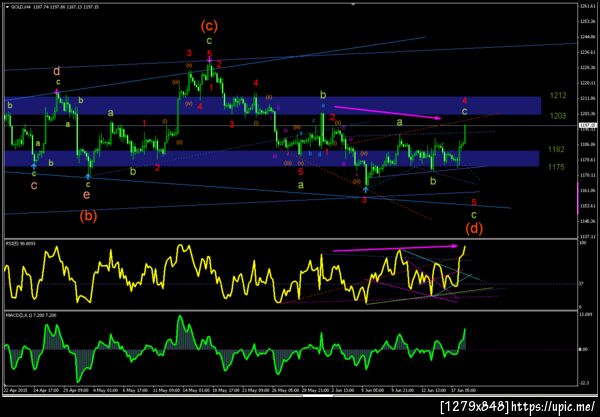
Task: Click the pink down-arrow marker at the (c) top
Action: pyautogui.click(x=210, y=60)
